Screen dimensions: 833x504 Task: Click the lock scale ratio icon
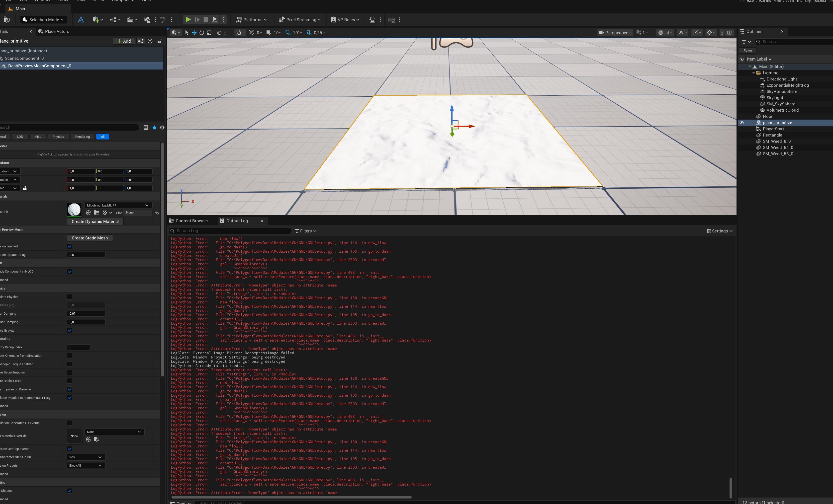25,188
